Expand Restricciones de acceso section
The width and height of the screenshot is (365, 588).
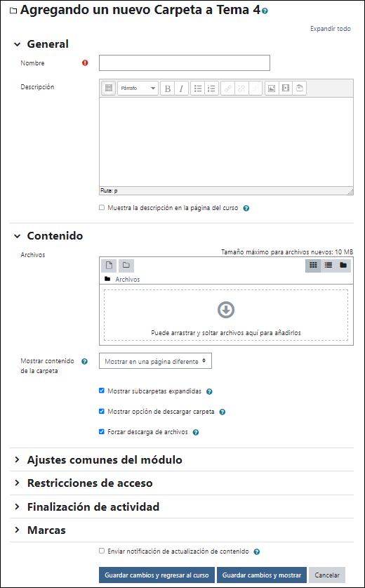pyautogui.click(x=90, y=483)
